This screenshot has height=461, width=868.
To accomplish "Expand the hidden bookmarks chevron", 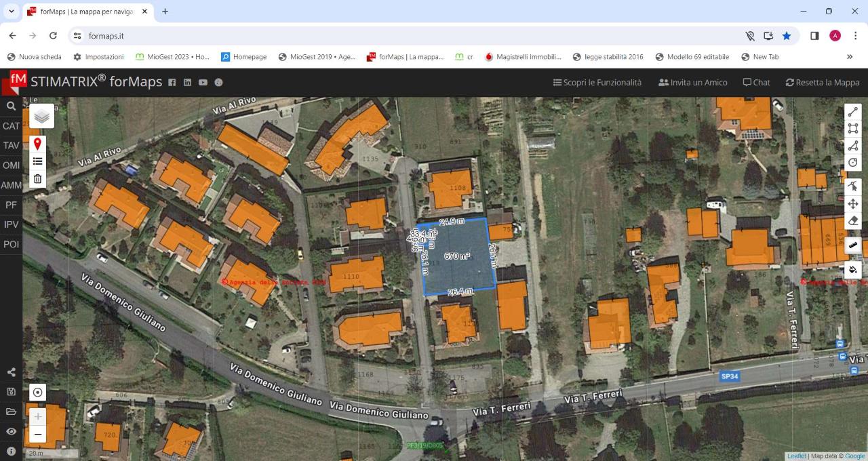I will tap(850, 57).
